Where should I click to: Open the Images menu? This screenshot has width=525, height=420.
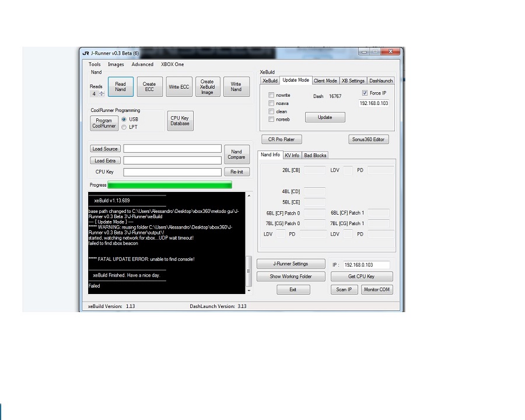pos(116,64)
